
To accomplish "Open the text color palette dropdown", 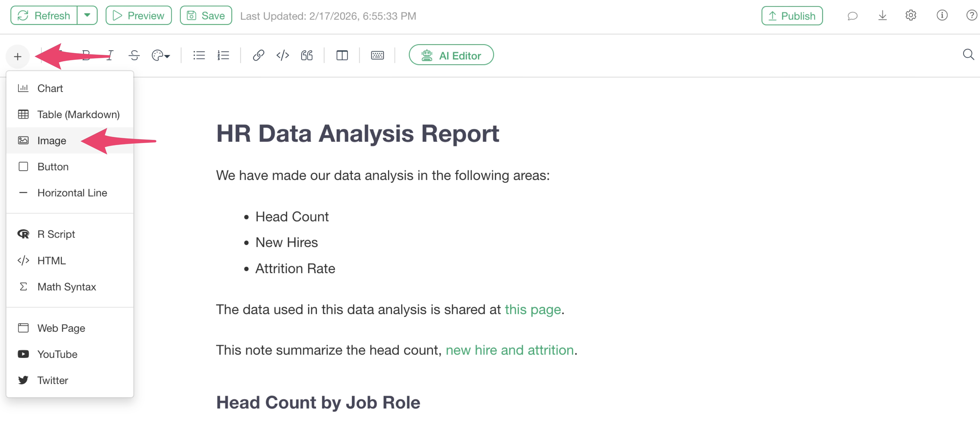I will coord(161,56).
